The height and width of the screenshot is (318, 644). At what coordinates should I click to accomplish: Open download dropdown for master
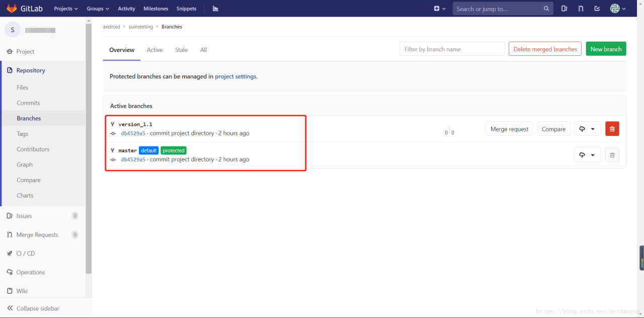click(x=587, y=155)
